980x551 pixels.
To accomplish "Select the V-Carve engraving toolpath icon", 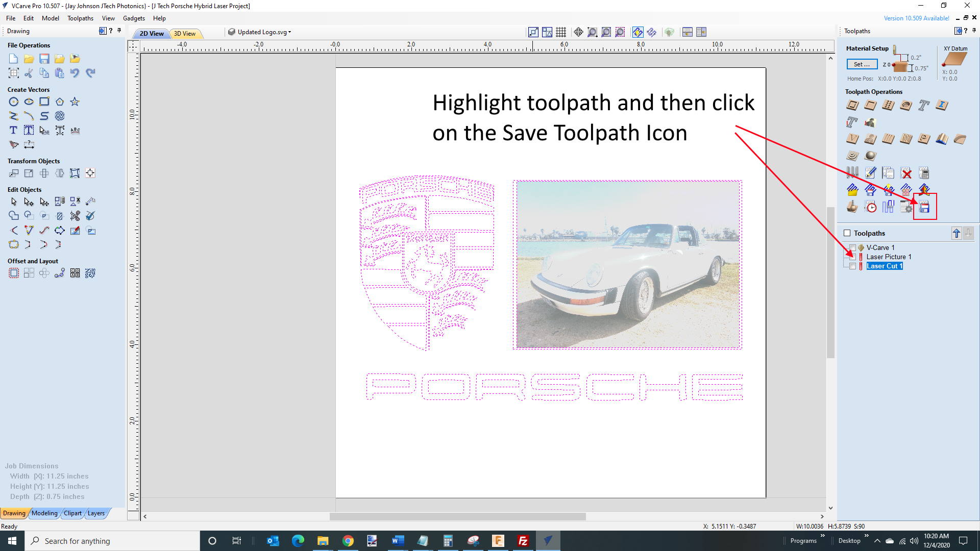I will coord(852,139).
